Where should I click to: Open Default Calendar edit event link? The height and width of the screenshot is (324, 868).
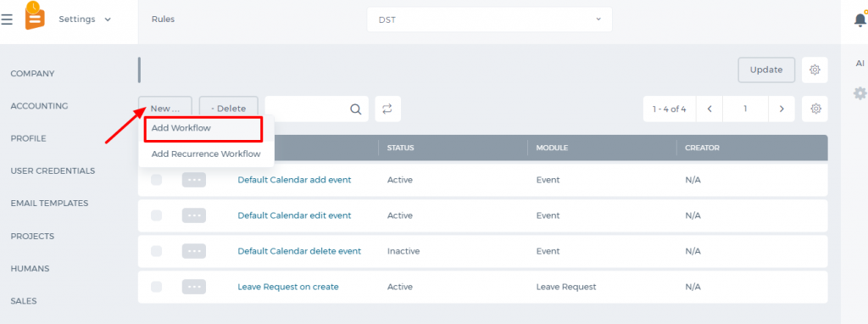(x=294, y=215)
